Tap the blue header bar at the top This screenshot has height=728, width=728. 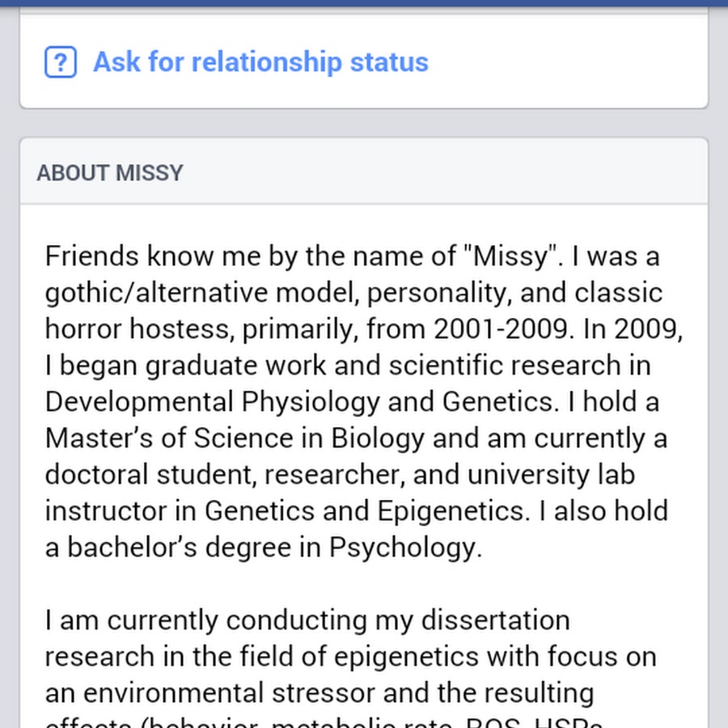coord(364,3)
